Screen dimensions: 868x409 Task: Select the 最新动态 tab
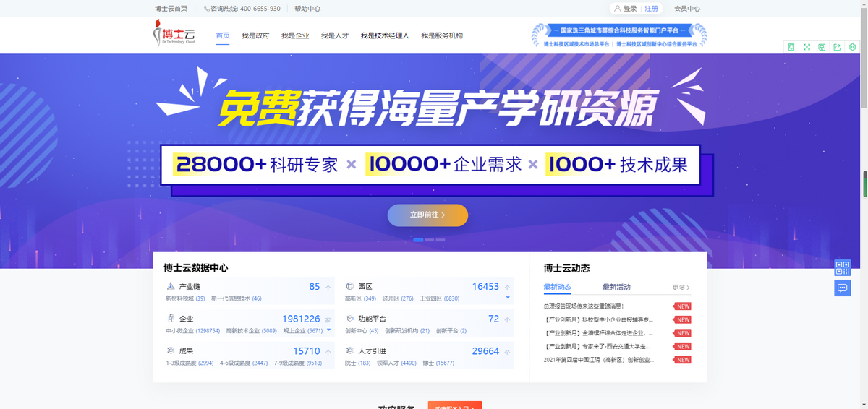[557, 287]
